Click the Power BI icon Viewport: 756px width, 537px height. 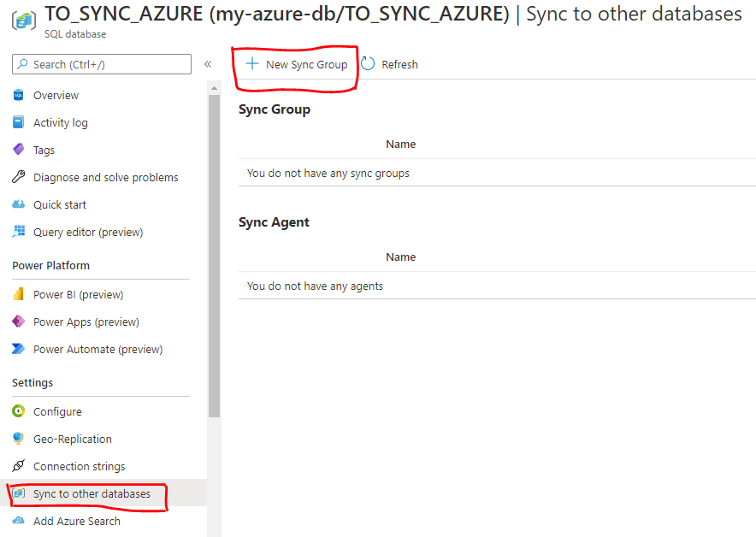18,294
